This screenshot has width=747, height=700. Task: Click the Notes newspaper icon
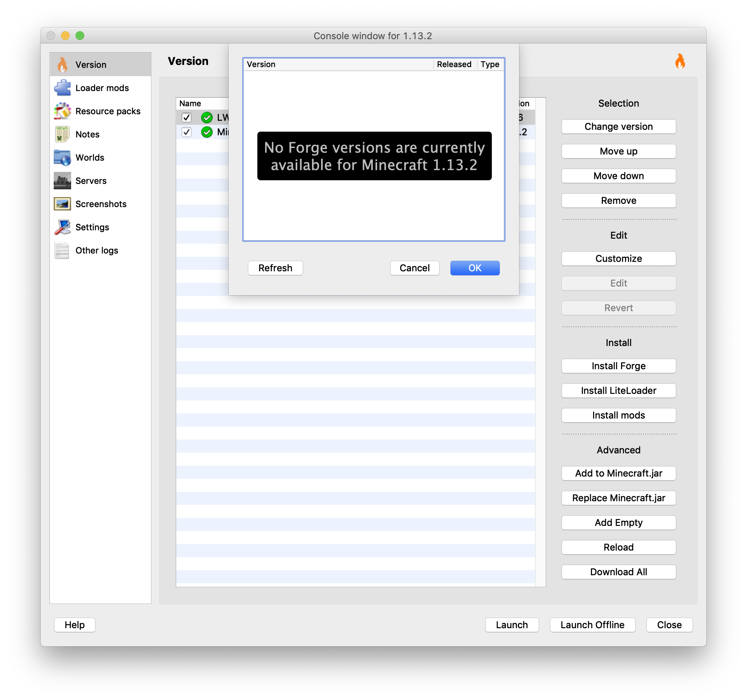click(62, 135)
